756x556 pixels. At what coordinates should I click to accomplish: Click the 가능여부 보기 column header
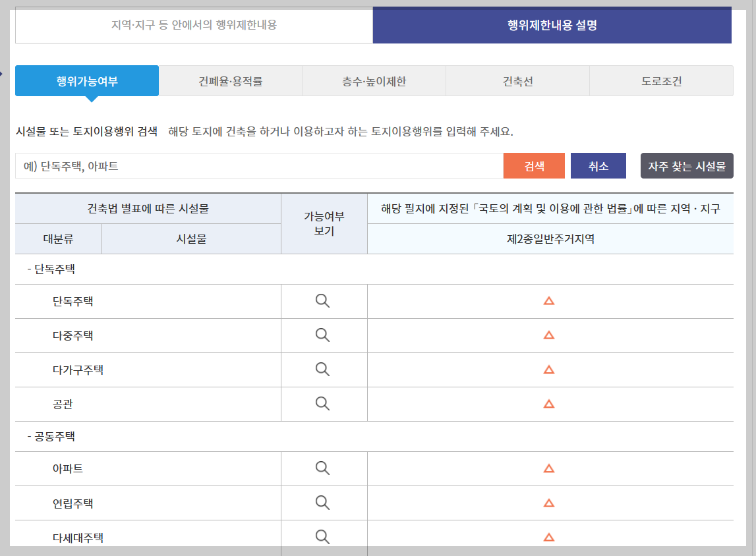pos(324,223)
